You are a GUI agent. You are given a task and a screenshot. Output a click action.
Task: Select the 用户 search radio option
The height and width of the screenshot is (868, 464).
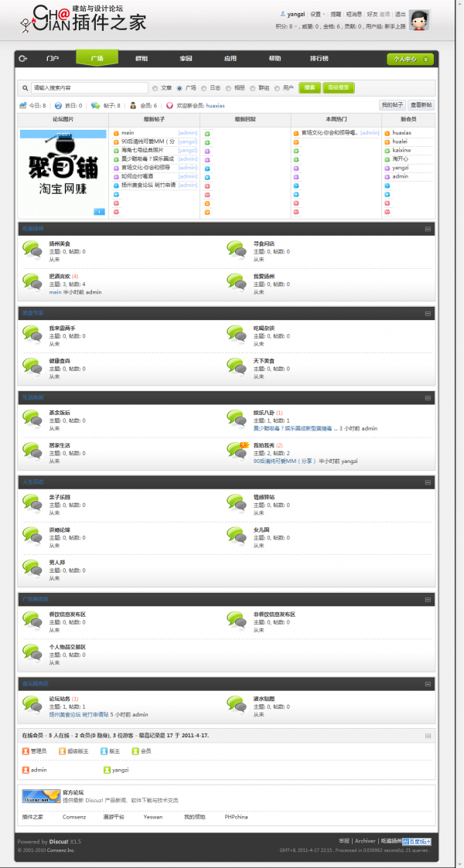[x=278, y=88]
